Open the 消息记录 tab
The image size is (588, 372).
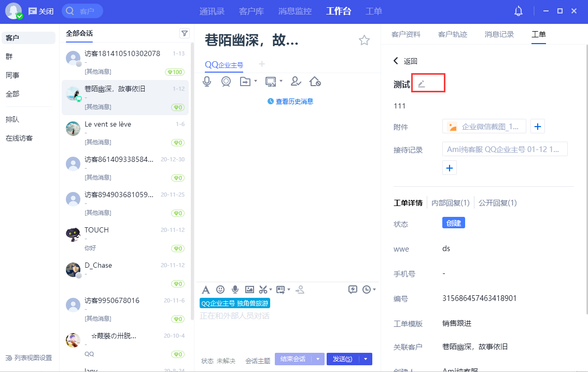tap(499, 35)
